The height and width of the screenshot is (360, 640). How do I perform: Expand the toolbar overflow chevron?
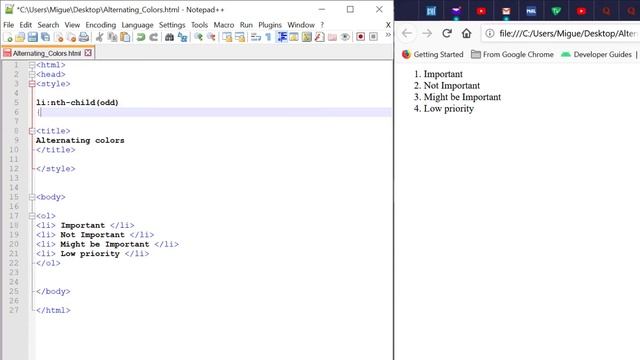[388, 35]
